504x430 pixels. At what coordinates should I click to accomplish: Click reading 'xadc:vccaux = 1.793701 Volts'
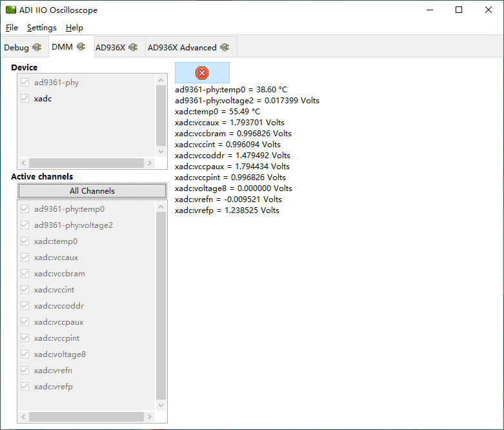point(230,123)
